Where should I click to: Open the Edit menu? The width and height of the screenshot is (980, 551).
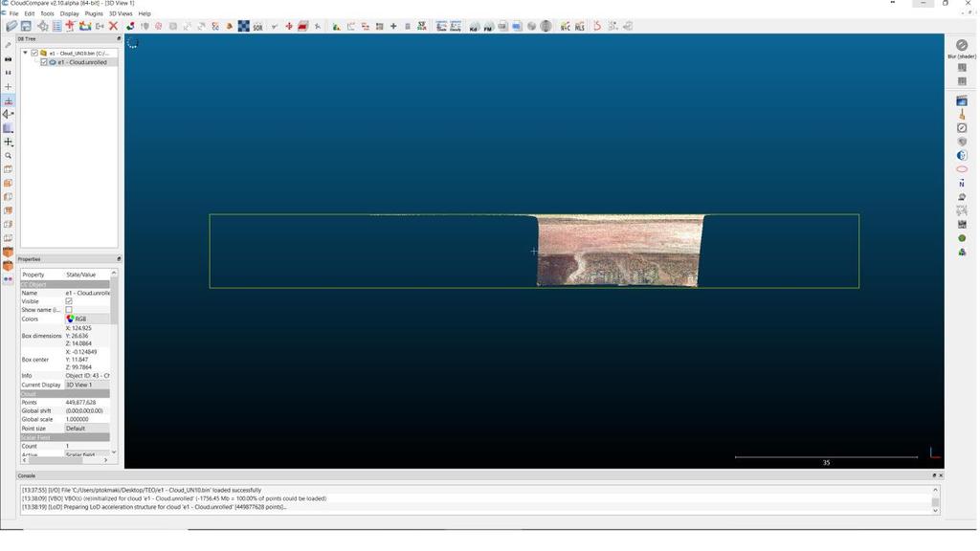pos(30,13)
